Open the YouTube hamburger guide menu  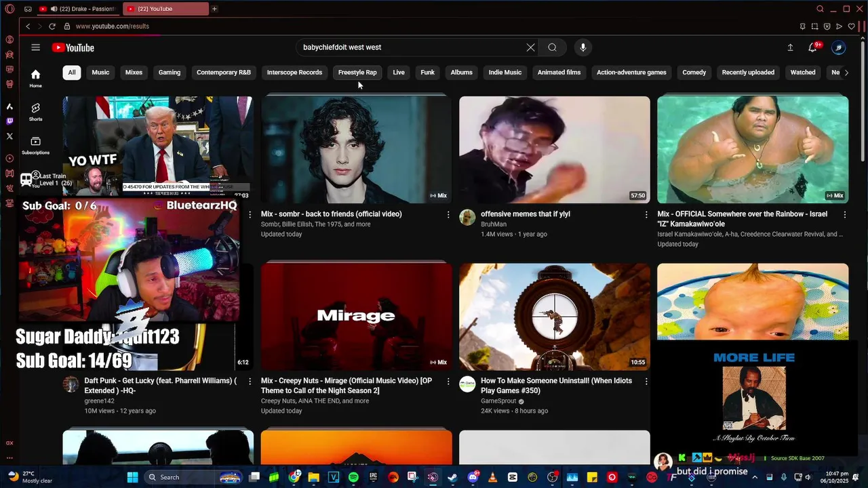tap(35, 47)
